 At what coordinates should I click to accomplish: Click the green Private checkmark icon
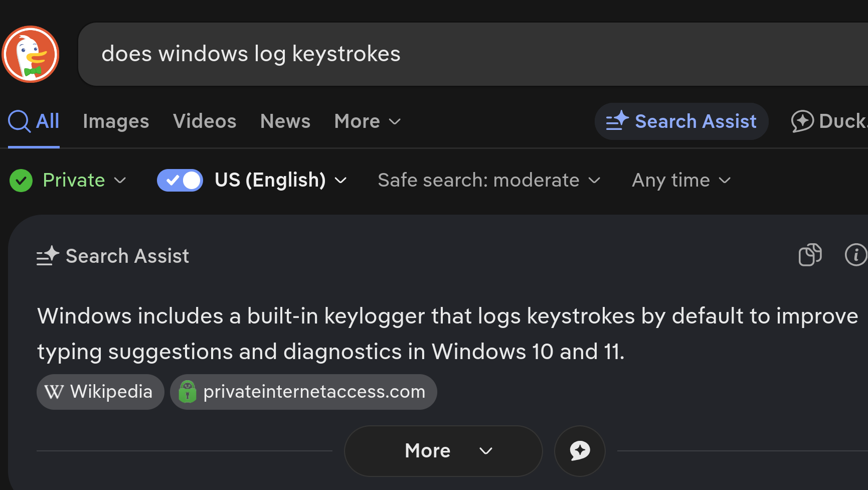21,181
